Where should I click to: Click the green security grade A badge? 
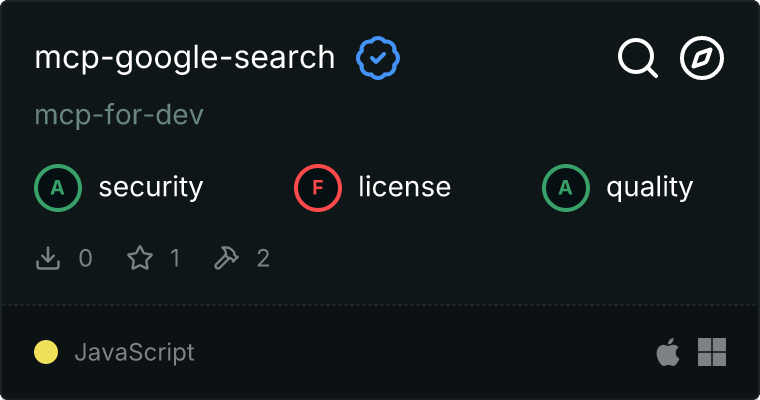(x=58, y=187)
